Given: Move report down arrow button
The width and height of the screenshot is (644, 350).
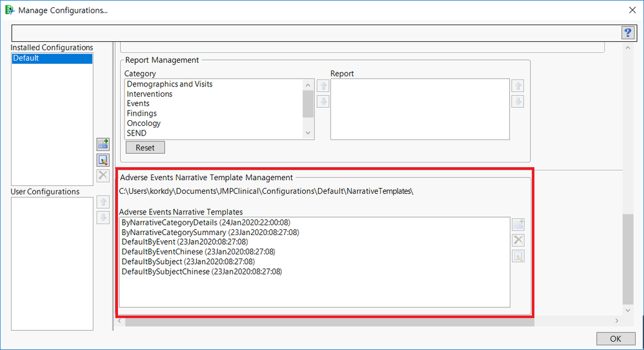Looking at the screenshot, I should 518,101.
